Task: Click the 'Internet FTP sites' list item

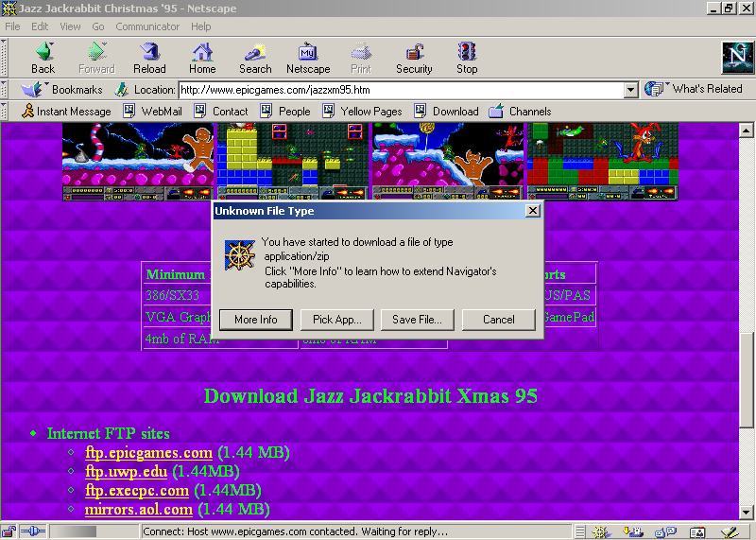Action: point(108,433)
